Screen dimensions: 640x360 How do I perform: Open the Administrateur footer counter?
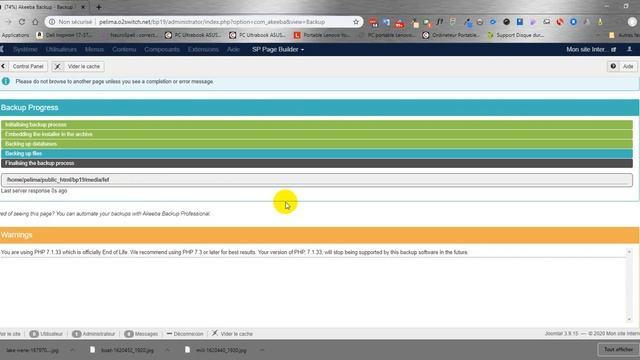click(x=93, y=334)
